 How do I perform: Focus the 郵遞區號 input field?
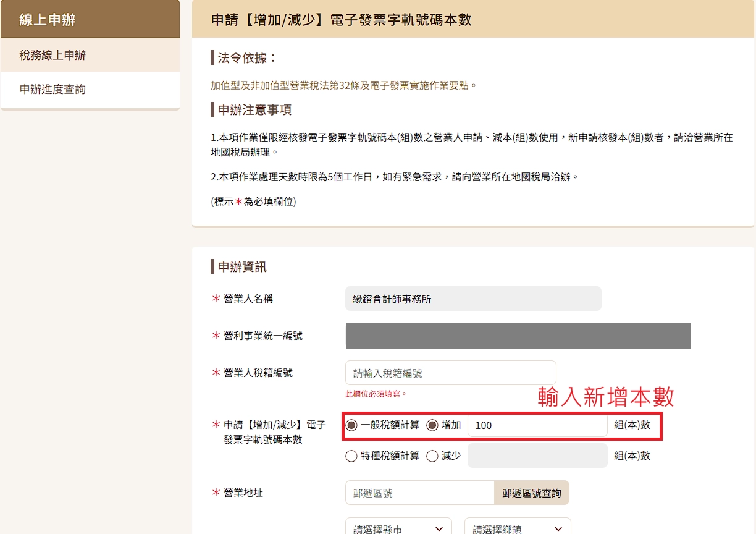419,493
